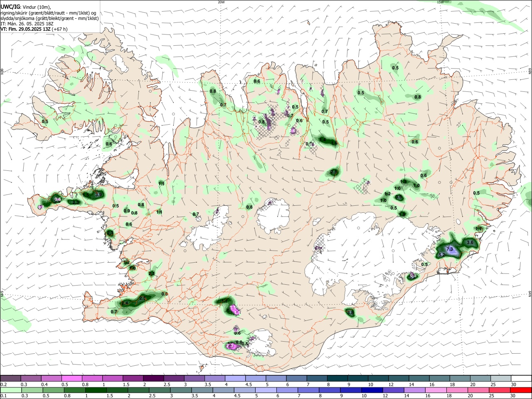Pick the bright red 30 swatch, lower scale

pos(521,390)
